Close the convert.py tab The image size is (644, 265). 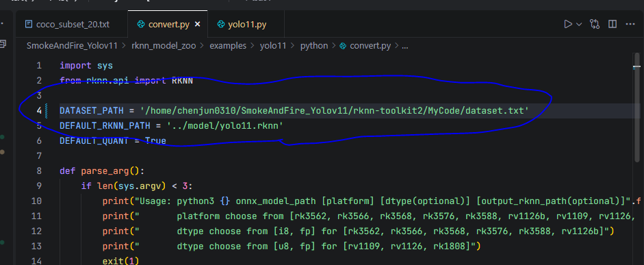click(197, 25)
